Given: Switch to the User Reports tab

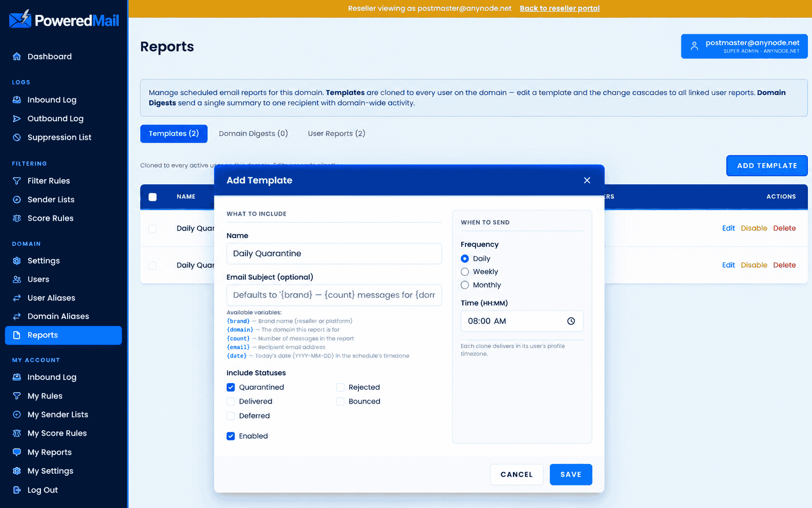Looking at the screenshot, I should tap(336, 134).
